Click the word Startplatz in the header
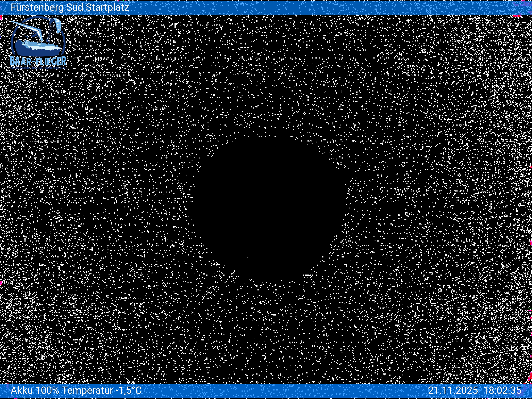Viewport: 532px width, 399px height. (107, 7)
